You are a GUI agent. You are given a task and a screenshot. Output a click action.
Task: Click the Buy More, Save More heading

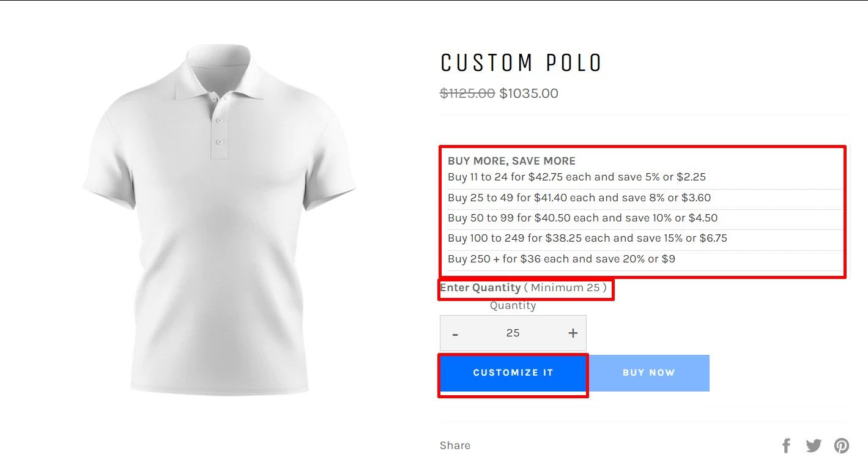511,161
